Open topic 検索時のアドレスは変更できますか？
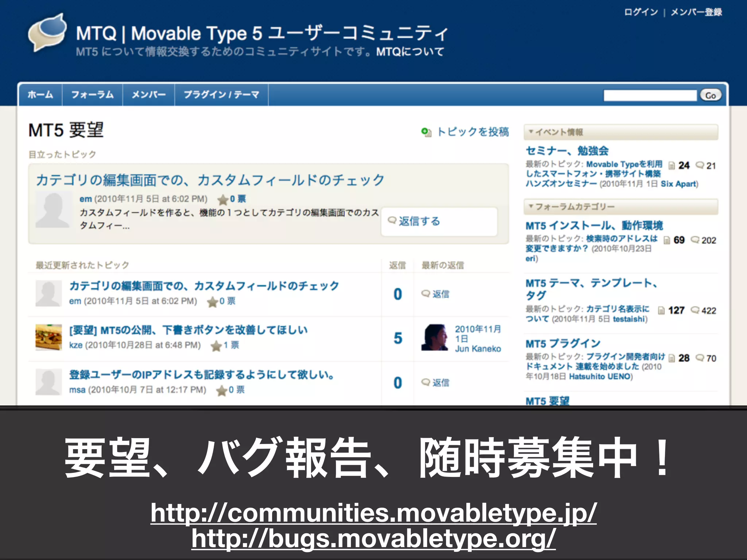 (591, 244)
